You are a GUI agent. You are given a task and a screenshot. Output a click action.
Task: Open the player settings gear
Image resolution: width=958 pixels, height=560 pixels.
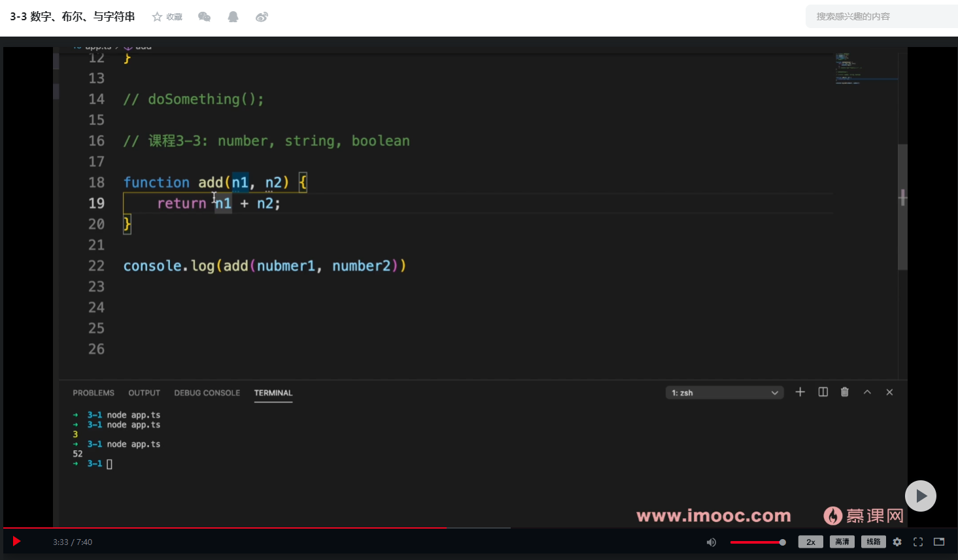pyautogui.click(x=897, y=542)
